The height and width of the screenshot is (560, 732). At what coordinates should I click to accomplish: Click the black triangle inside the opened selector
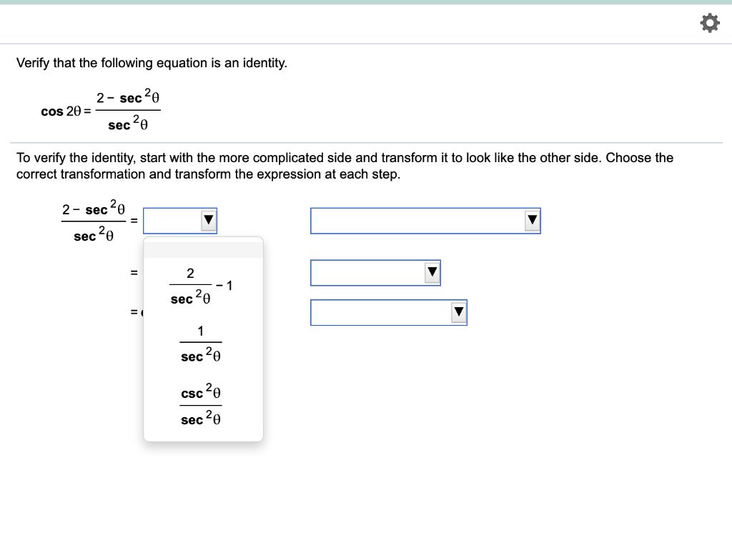[x=208, y=220]
